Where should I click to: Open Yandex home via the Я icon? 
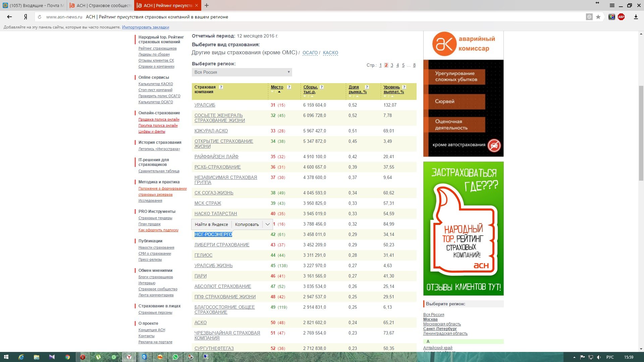25,17
